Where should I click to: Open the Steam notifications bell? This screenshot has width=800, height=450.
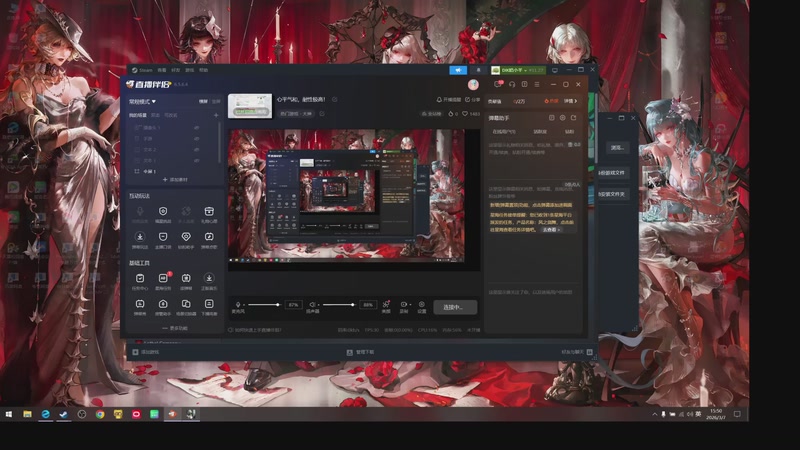point(478,70)
